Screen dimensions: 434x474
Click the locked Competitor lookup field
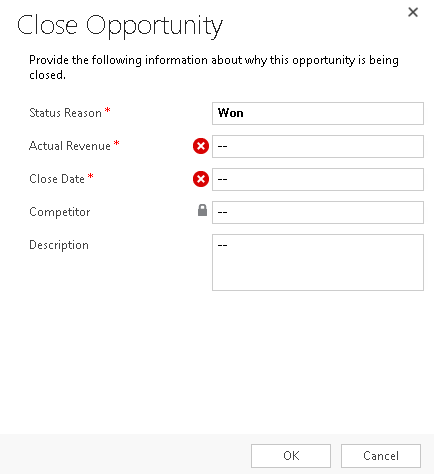pyautogui.click(x=318, y=212)
